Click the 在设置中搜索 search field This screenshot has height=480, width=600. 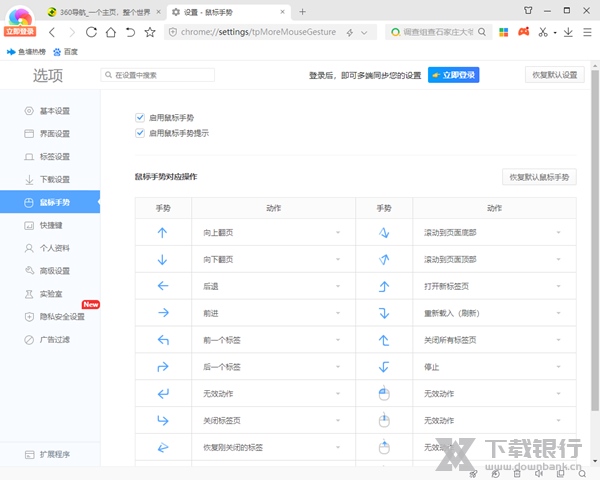click(158, 75)
